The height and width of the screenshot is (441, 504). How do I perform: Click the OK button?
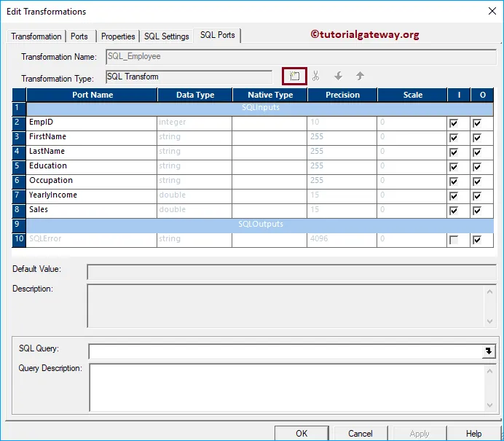302,433
